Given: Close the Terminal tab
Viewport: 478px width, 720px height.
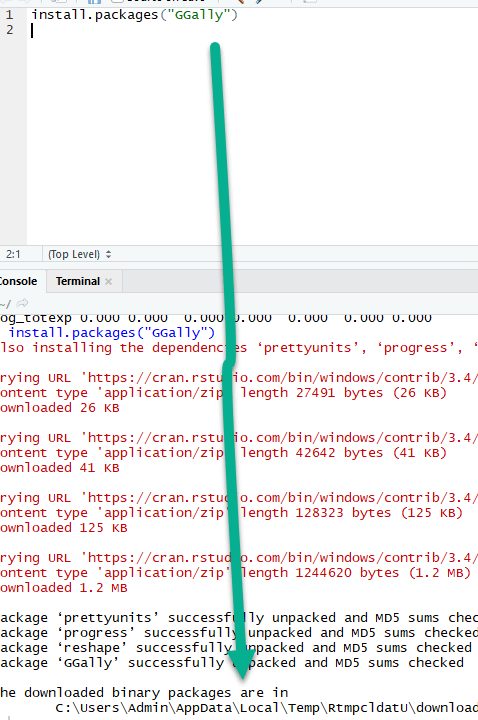Looking at the screenshot, I should (108, 281).
